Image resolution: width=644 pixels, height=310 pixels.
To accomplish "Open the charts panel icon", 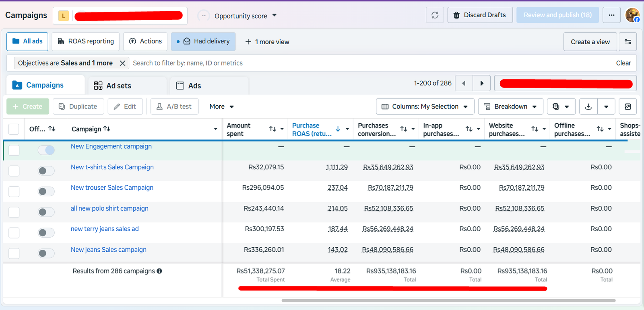I will 627,107.
